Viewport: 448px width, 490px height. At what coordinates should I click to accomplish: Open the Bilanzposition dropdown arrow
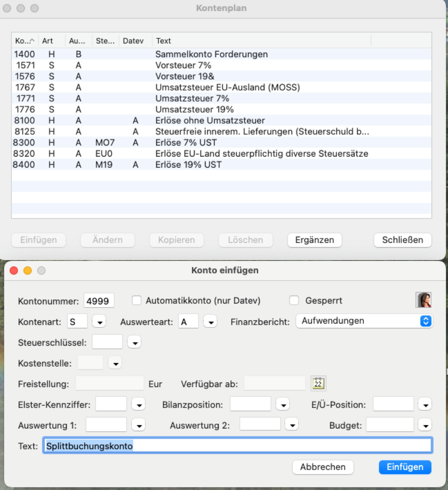pos(283,404)
